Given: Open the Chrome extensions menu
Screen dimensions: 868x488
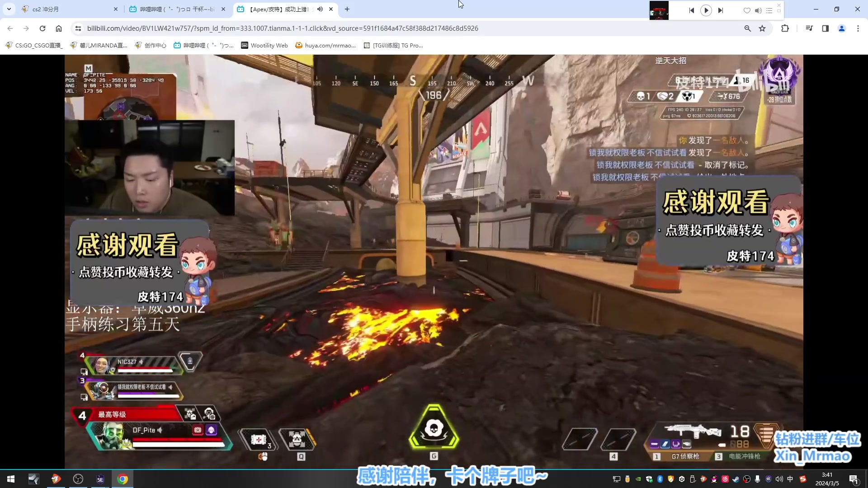Looking at the screenshot, I should coord(785,28).
